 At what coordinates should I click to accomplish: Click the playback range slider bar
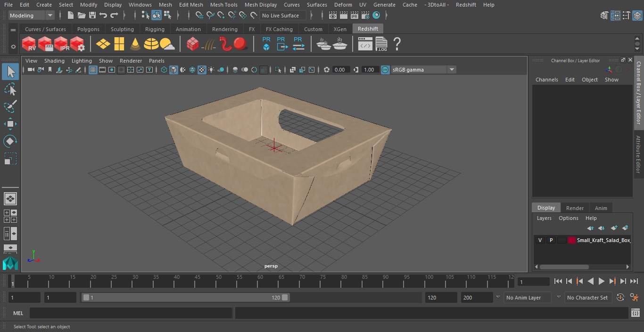(186, 298)
